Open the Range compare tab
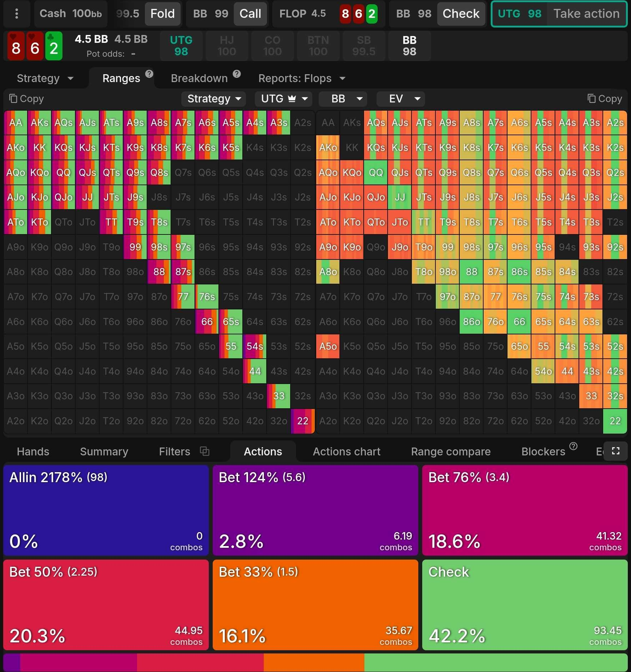The height and width of the screenshot is (672, 631). coord(450,451)
